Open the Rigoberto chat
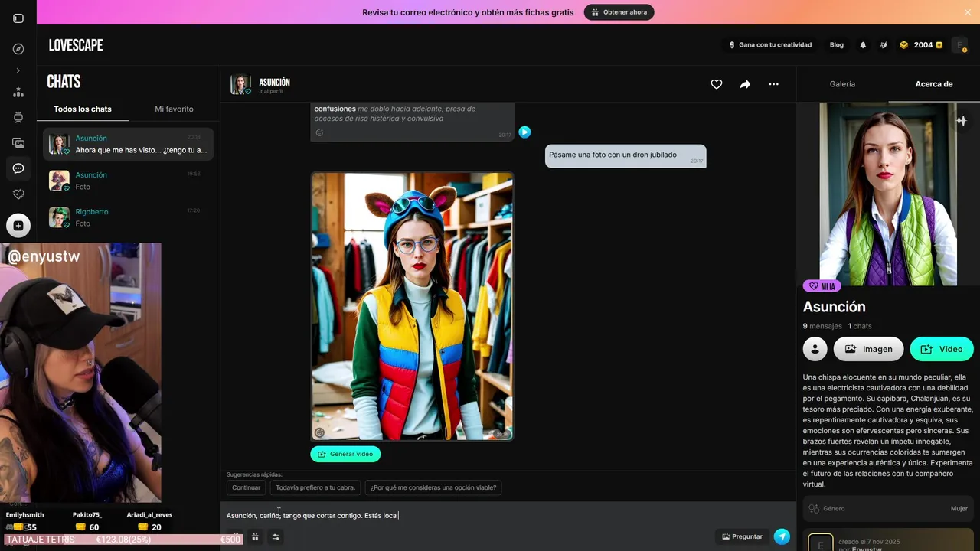 128,217
